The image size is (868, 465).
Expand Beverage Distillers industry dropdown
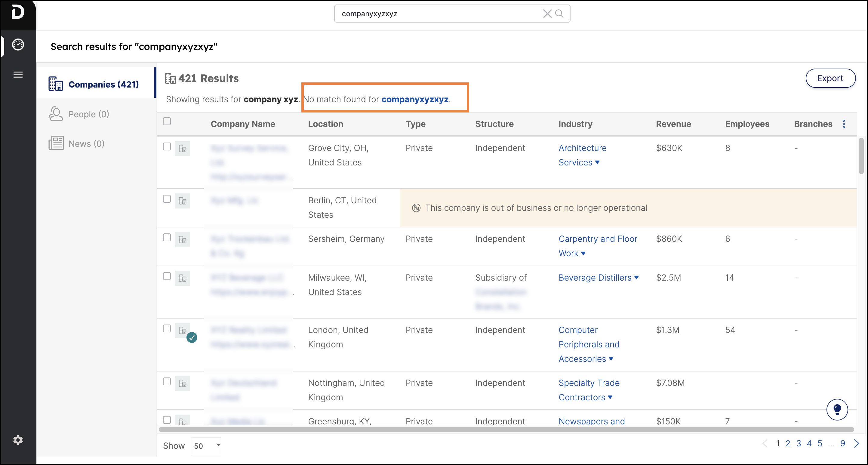(636, 278)
